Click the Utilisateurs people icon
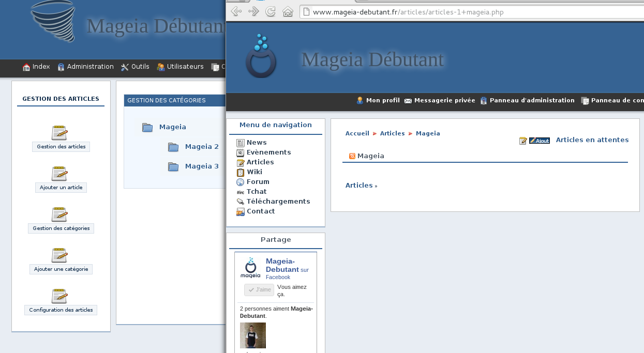The height and width of the screenshot is (353, 644). pos(161,67)
